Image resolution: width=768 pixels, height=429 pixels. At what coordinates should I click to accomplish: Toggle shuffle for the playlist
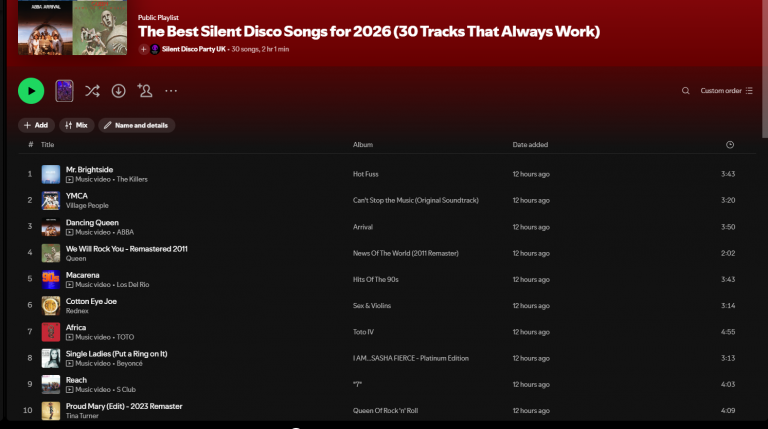click(x=92, y=91)
